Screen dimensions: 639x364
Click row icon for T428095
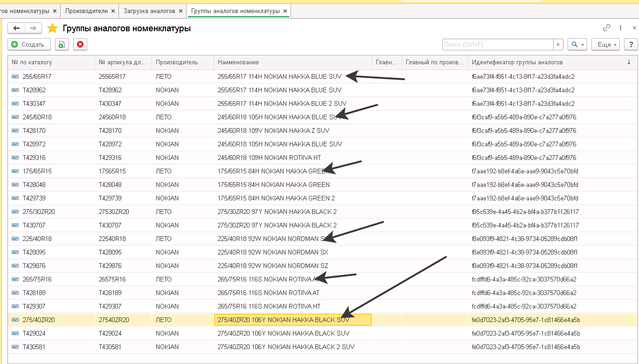(x=15, y=252)
